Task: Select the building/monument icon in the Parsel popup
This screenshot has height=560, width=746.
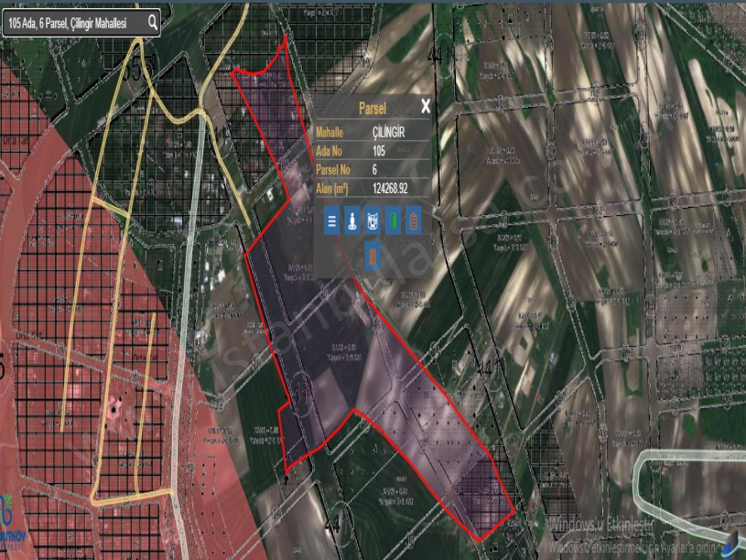Action: point(373,220)
